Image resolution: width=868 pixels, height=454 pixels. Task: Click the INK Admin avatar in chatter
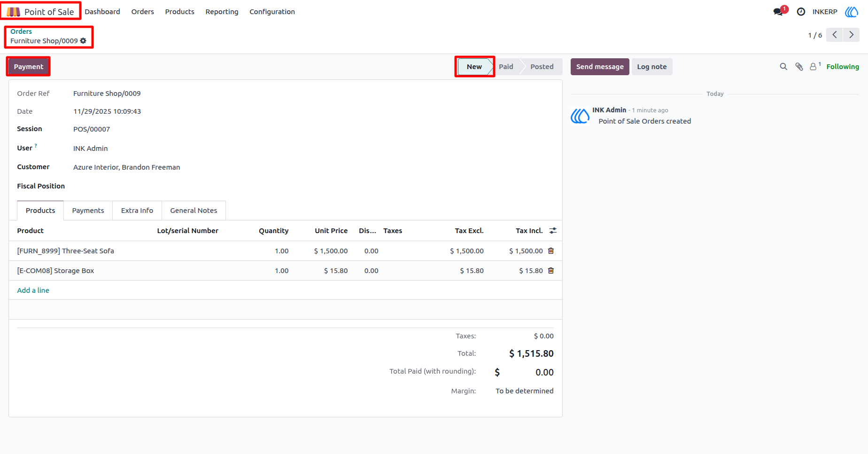pos(580,116)
